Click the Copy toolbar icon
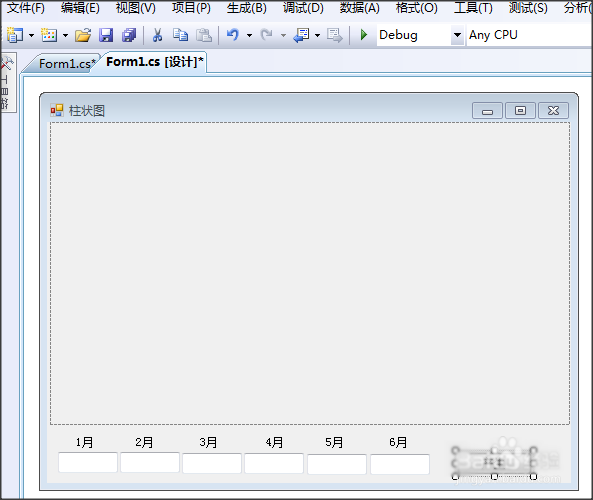This screenshot has width=593, height=500. point(180,35)
